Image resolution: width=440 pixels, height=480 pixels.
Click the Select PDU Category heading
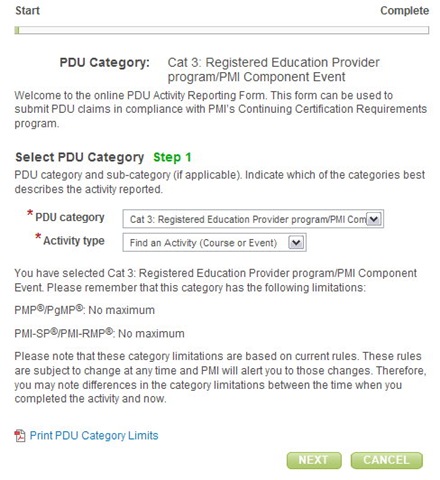coord(80,157)
